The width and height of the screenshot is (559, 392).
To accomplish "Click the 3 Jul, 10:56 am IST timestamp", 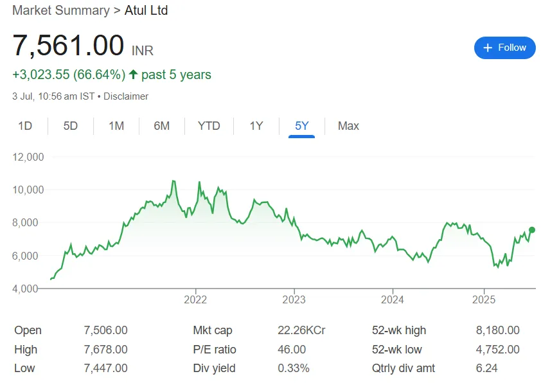I will click(x=53, y=96).
